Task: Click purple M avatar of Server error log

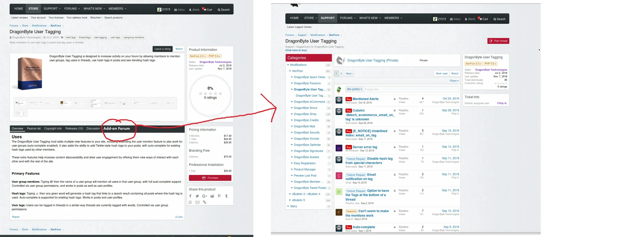Action: 339,148
